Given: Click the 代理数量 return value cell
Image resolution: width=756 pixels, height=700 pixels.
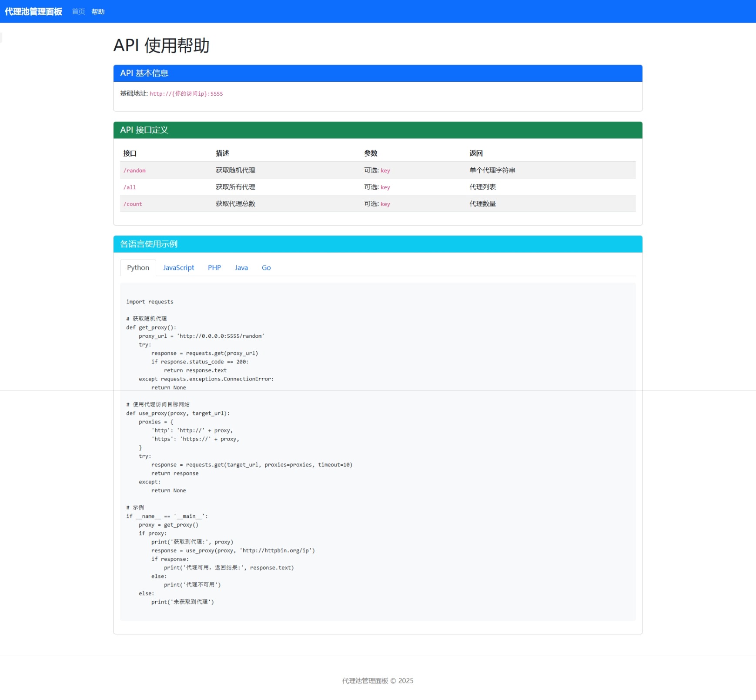Looking at the screenshot, I should (x=482, y=204).
